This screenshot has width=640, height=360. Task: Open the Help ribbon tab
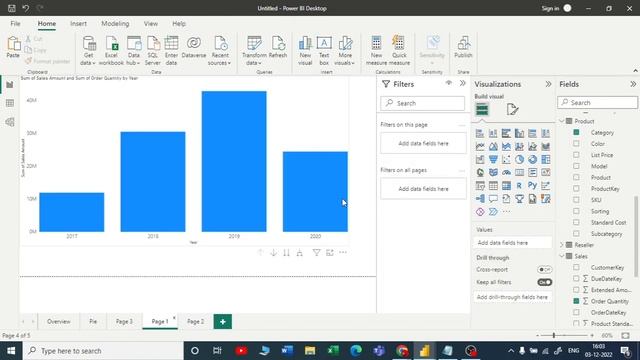[179, 24]
